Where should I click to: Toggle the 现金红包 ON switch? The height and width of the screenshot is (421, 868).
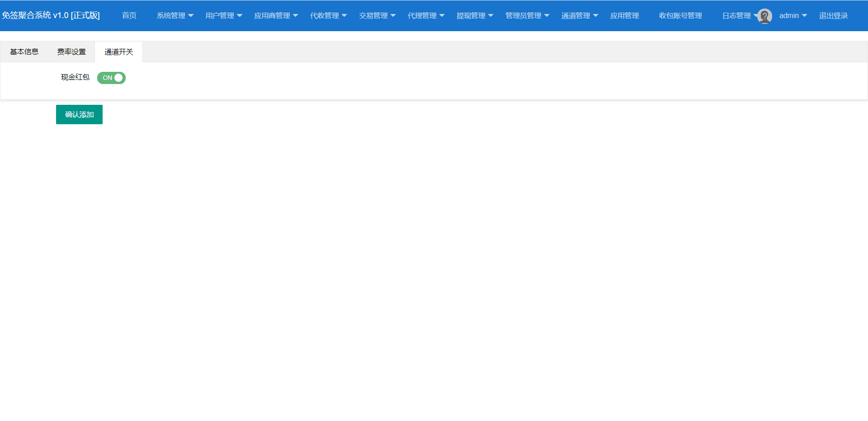click(x=111, y=78)
